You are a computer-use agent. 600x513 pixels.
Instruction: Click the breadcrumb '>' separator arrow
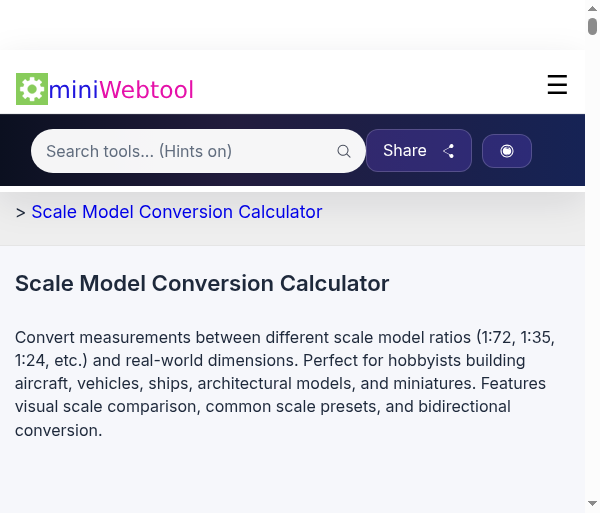tap(21, 212)
